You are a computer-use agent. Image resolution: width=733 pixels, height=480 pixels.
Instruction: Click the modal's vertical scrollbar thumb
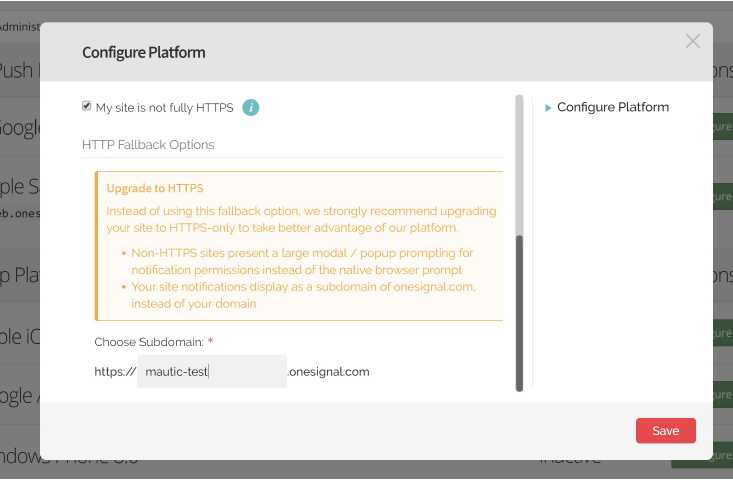click(x=519, y=312)
